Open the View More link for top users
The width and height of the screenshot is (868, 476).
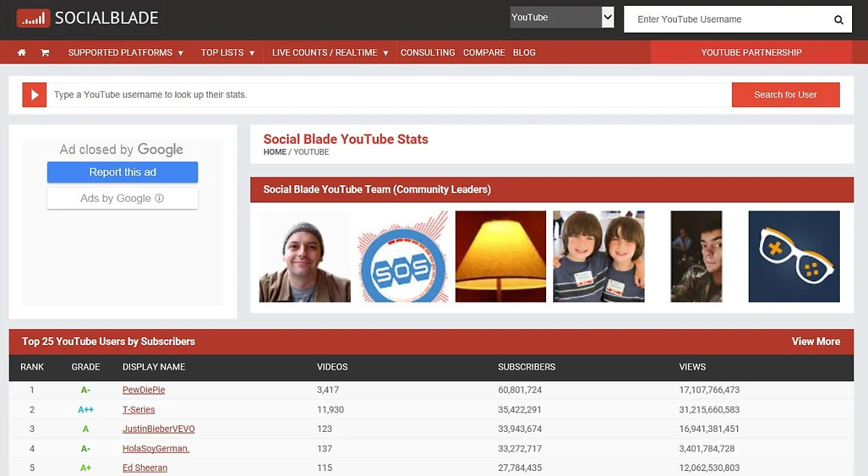click(816, 341)
